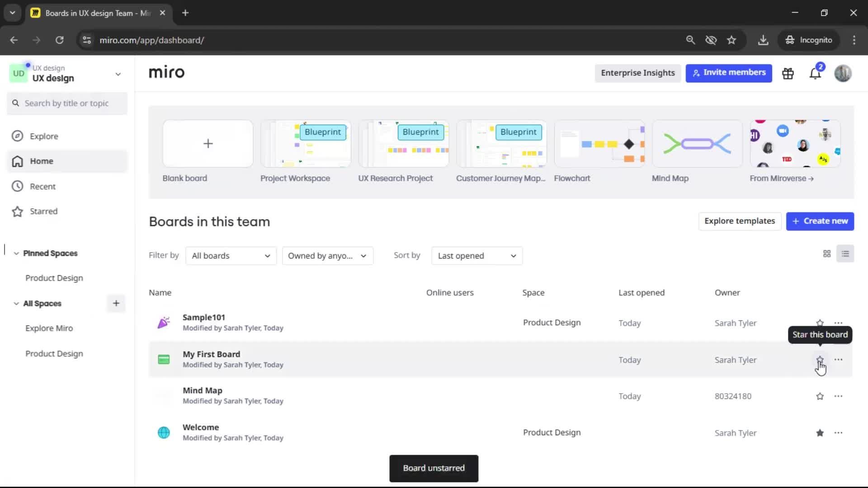The image size is (868, 488).
Task: Star My First Board
Action: coord(820,360)
